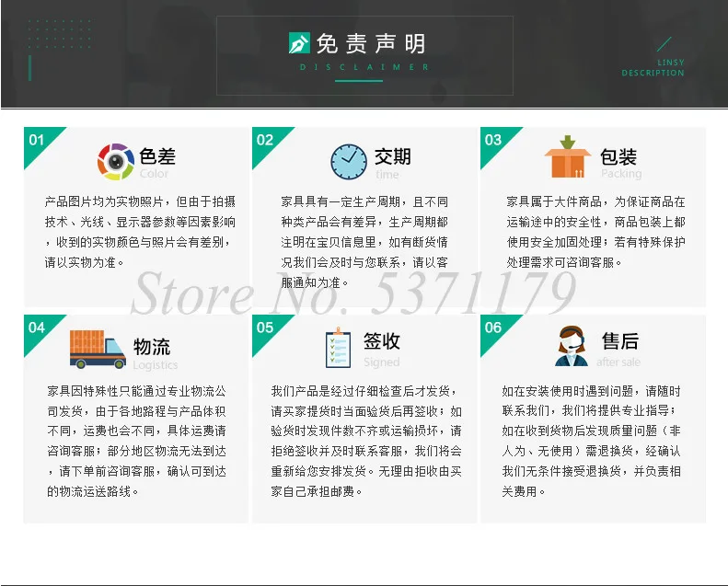
Task: Click the green 04 corner badge
Action: coord(38,329)
